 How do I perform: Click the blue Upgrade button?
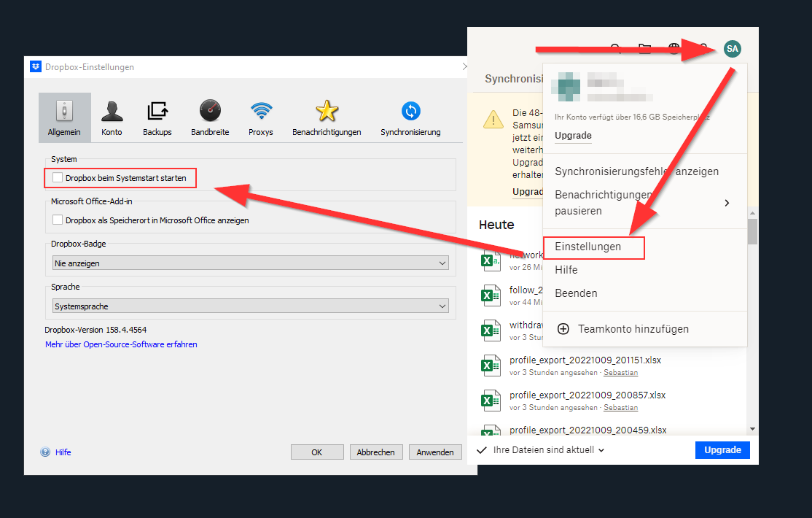pyautogui.click(x=722, y=449)
